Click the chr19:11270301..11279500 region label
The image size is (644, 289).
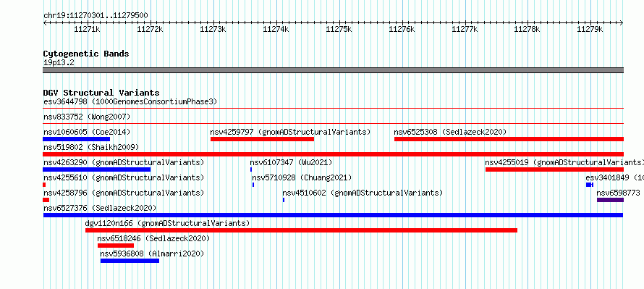(96, 15)
